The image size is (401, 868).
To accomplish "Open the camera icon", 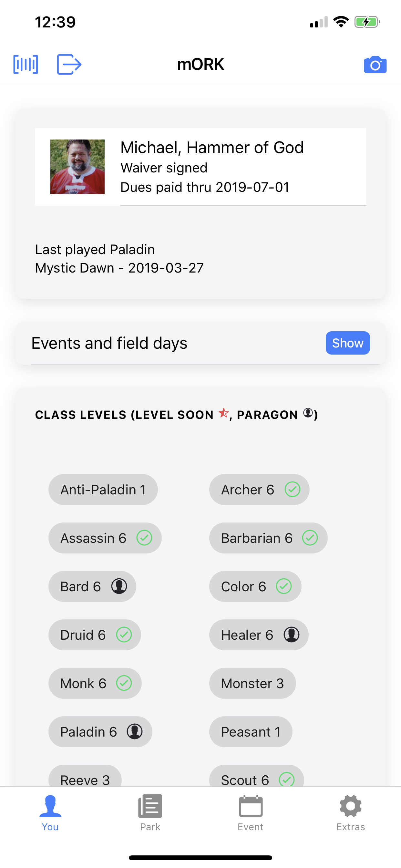I will pos(375,64).
